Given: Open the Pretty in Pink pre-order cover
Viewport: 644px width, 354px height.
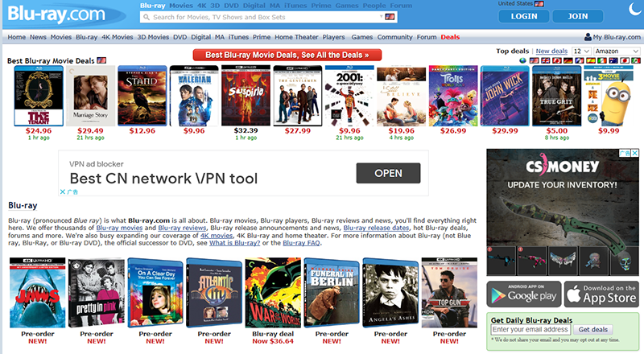Looking at the screenshot, I should click(96, 292).
